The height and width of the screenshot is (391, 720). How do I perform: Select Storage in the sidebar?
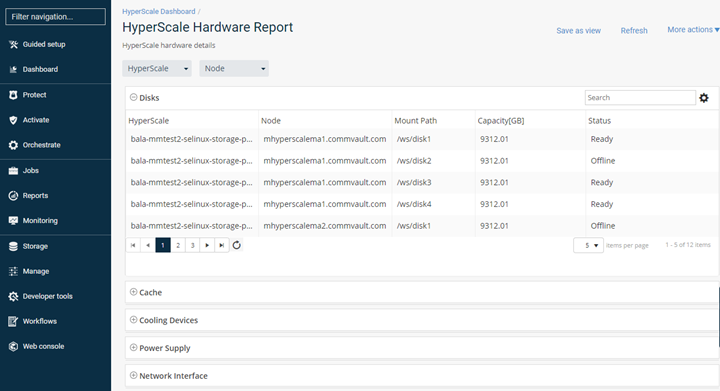pos(35,246)
